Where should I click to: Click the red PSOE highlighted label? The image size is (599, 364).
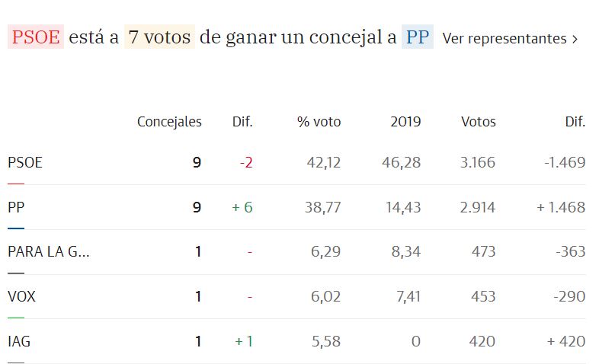[35, 37]
